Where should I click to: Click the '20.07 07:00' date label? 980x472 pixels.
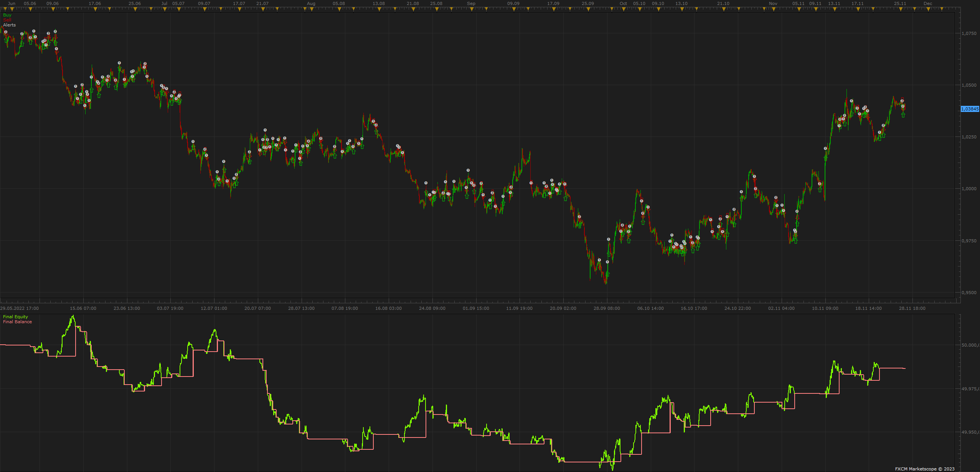[x=257, y=308]
